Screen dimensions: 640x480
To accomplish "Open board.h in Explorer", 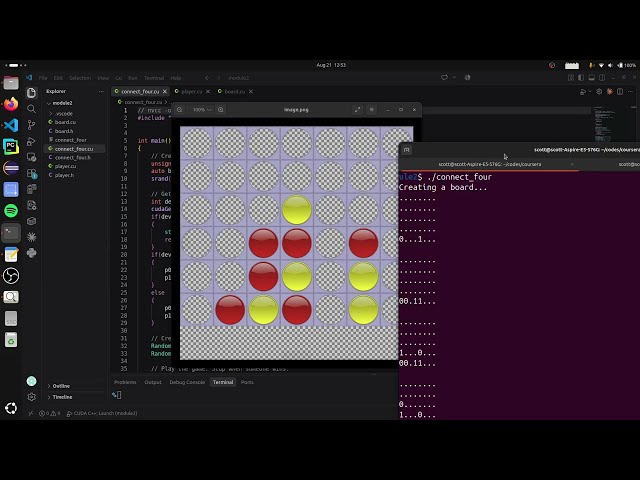I will coord(64,131).
